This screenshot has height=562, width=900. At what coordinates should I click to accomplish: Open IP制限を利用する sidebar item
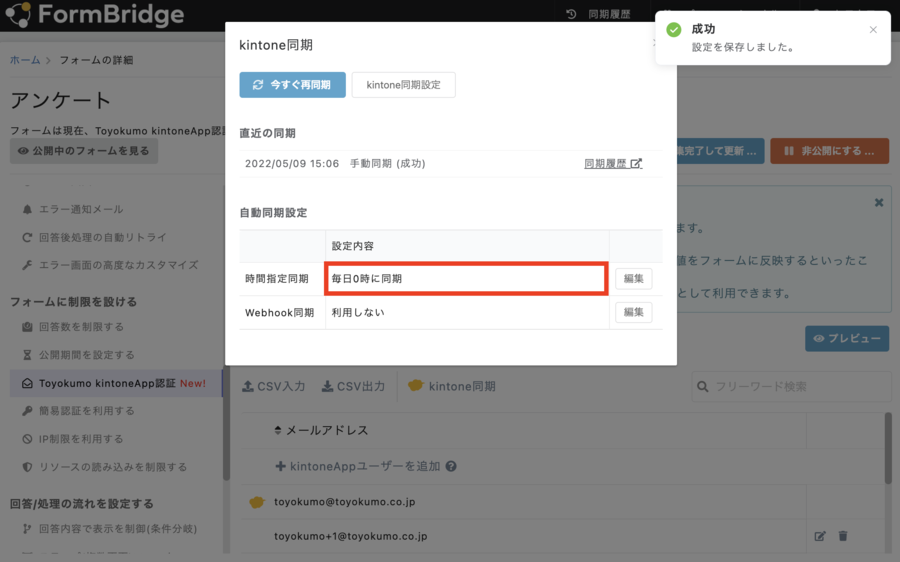[x=81, y=439]
